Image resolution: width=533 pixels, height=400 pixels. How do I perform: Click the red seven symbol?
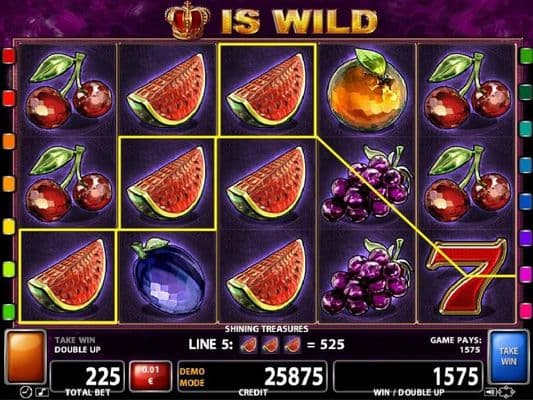click(x=468, y=276)
